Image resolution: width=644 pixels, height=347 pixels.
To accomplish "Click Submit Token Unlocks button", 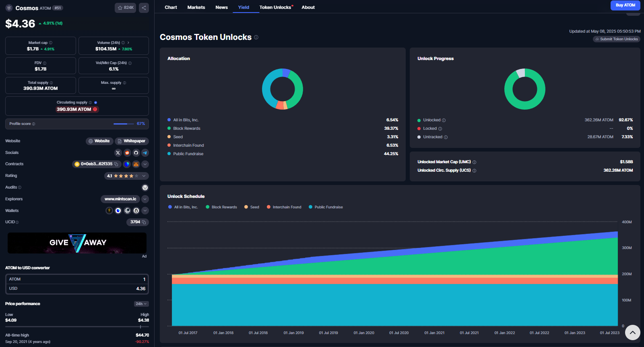I will click(617, 39).
